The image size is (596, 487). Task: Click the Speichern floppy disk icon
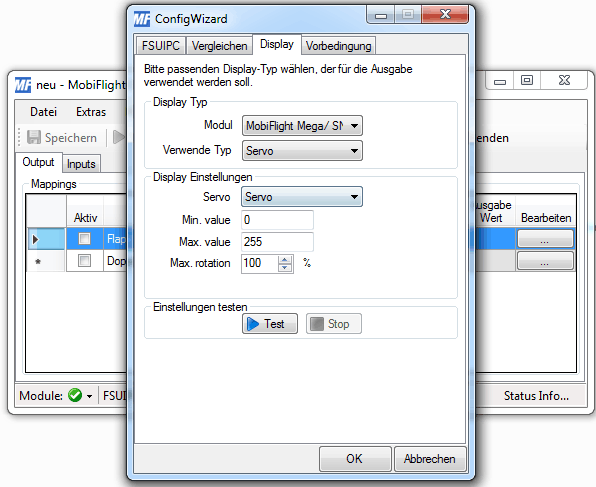click(34, 137)
